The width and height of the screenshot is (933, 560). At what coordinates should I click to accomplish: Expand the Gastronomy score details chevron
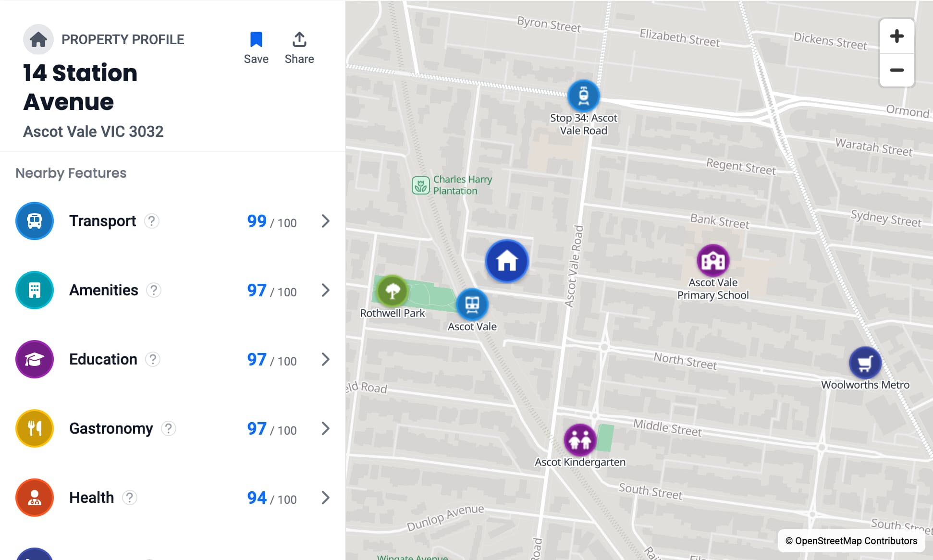[x=326, y=428]
